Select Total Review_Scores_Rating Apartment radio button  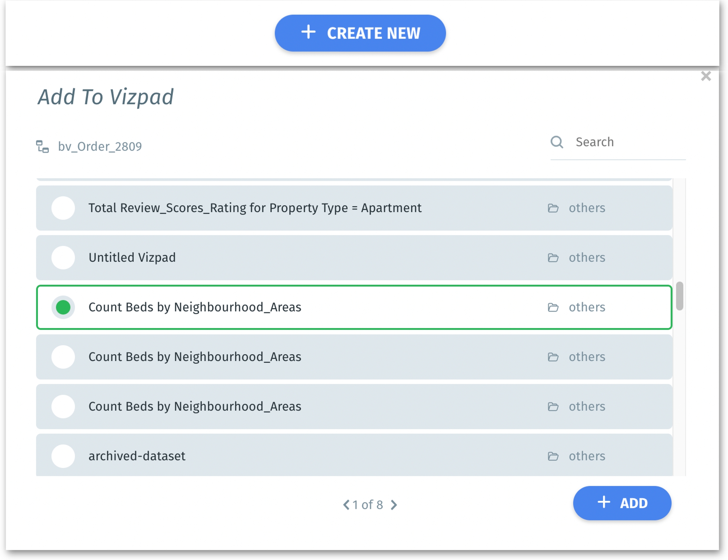(63, 208)
